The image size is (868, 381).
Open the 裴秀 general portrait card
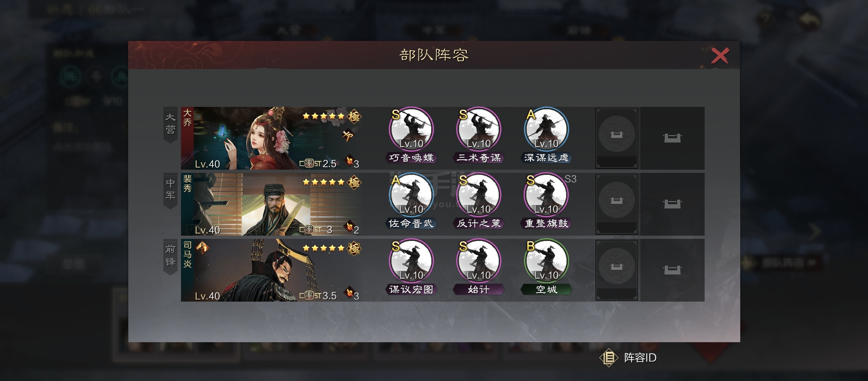pyautogui.click(x=272, y=204)
